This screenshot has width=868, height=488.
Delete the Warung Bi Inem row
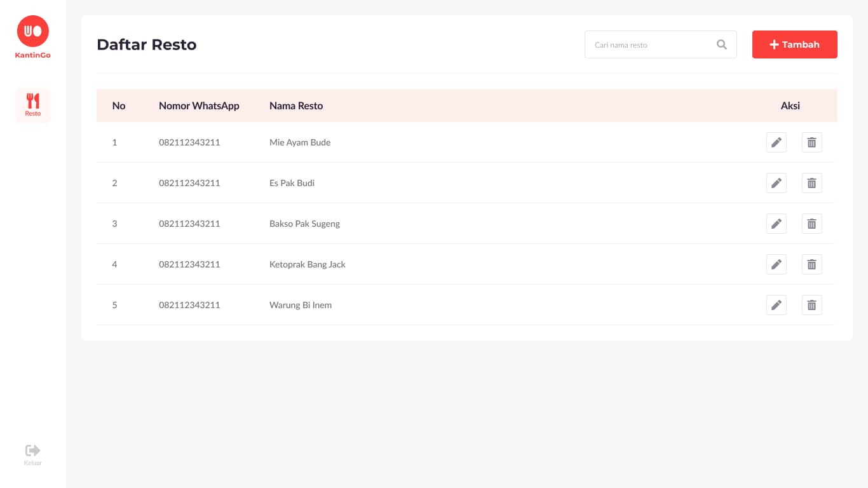click(x=812, y=305)
